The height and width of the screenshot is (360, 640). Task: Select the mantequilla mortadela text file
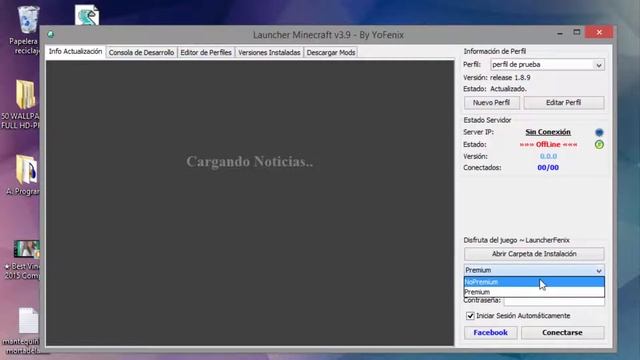[x=23, y=331]
